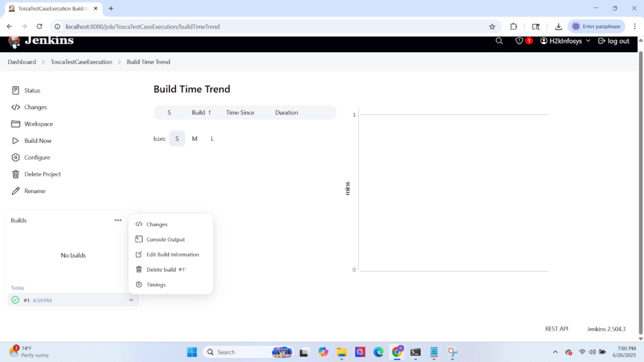The height and width of the screenshot is (362, 644).
Task: Select the M icon size option
Action: pos(194,138)
